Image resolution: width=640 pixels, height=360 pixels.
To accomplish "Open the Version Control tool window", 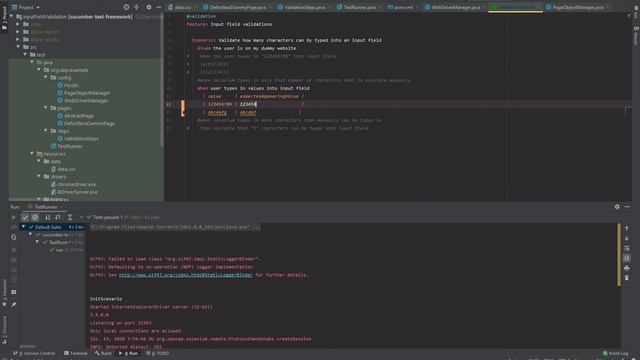I will click(x=34, y=353).
